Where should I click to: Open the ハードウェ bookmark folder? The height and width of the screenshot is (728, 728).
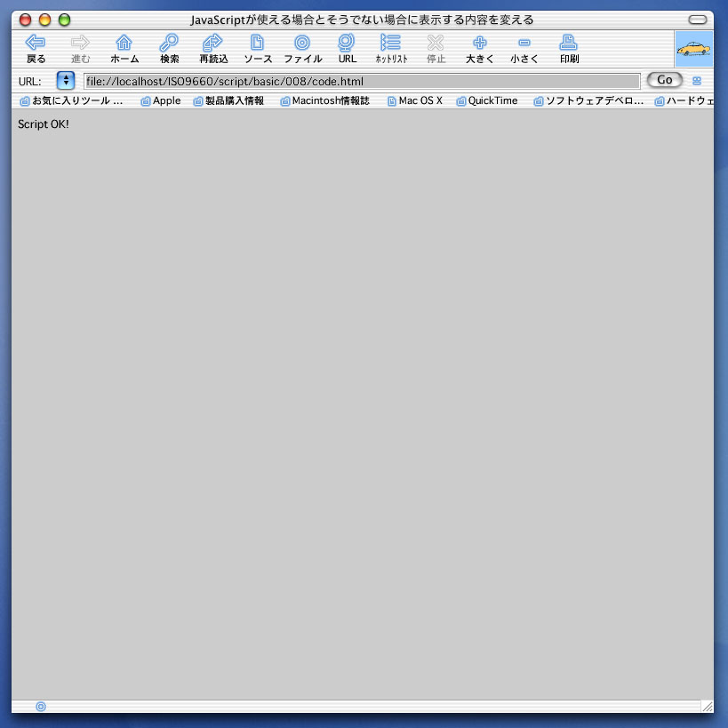[684, 100]
